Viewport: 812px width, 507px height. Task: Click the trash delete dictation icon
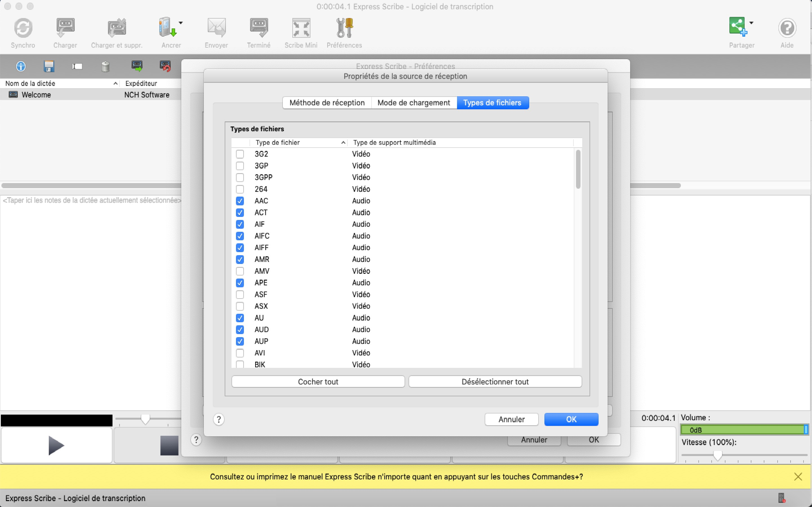(x=105, y=66)
